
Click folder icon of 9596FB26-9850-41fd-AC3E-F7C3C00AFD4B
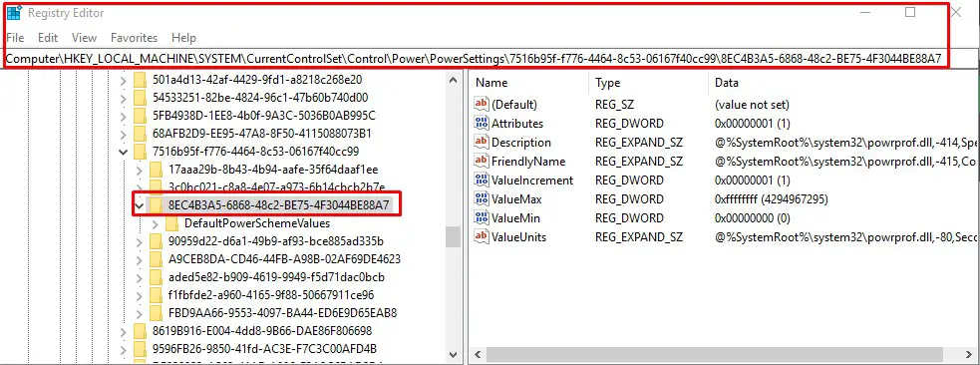[x=140, y=349]
